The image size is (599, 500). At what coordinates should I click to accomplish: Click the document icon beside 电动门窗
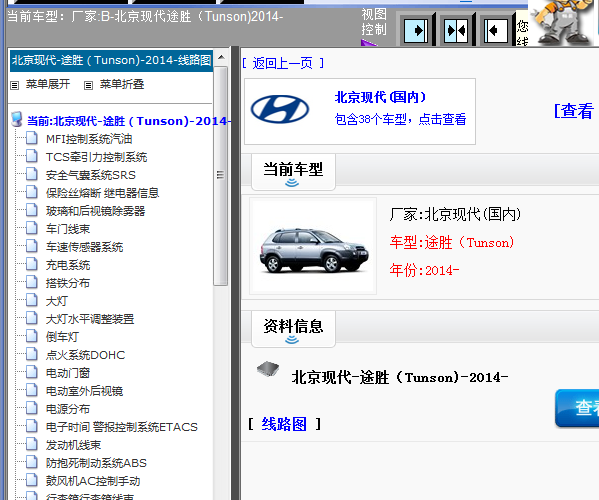(32, 372)
